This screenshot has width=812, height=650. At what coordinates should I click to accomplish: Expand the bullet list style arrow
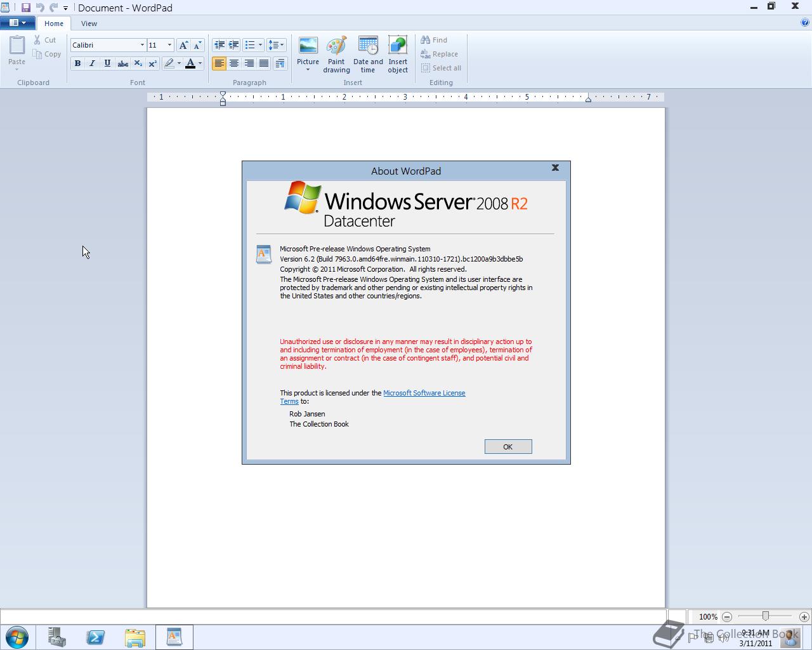point(260,45)
